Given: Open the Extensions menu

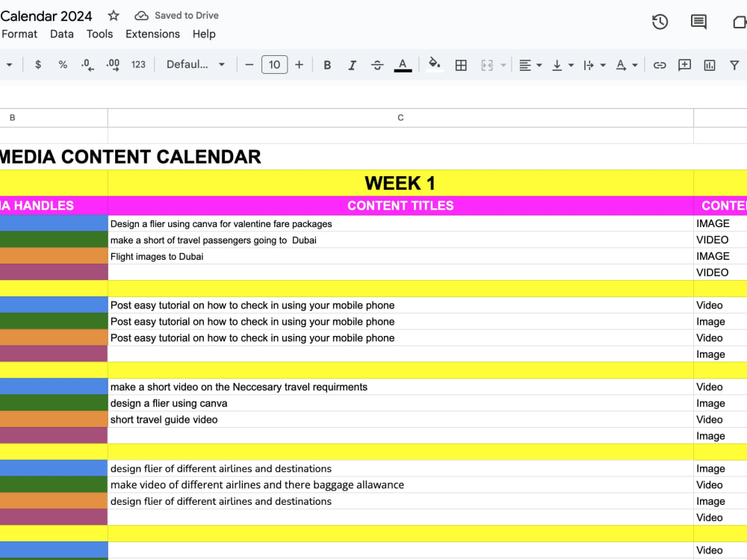Looking at the screenshot, I should pos(152,34).
